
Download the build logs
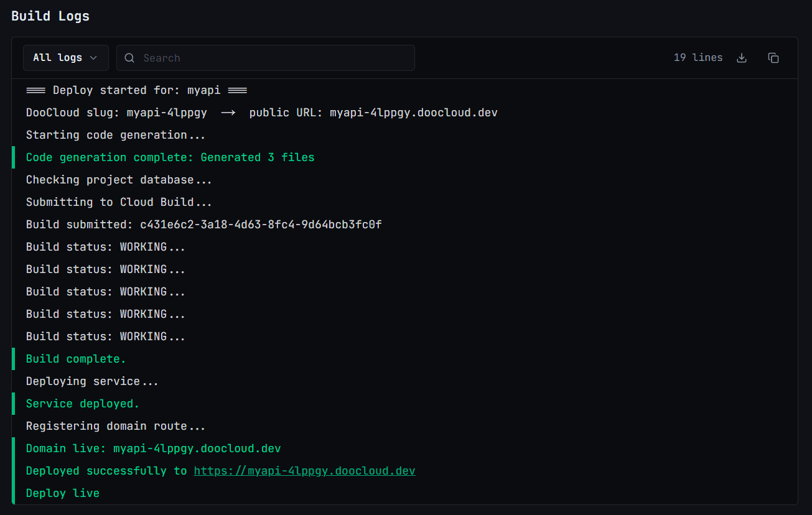[741, 58]
